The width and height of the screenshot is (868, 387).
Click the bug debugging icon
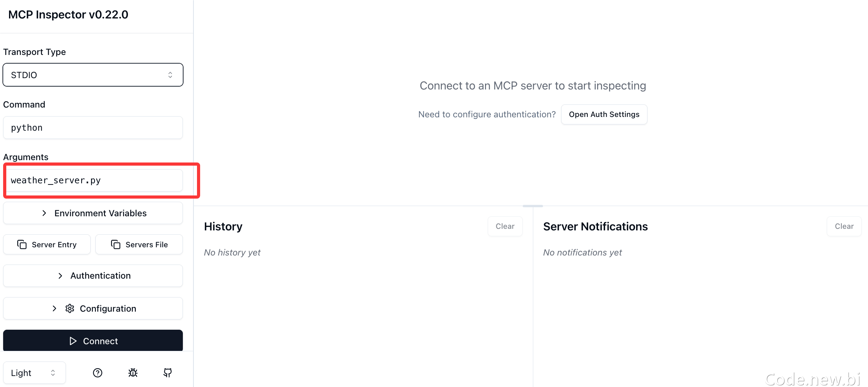coord(133,373)
